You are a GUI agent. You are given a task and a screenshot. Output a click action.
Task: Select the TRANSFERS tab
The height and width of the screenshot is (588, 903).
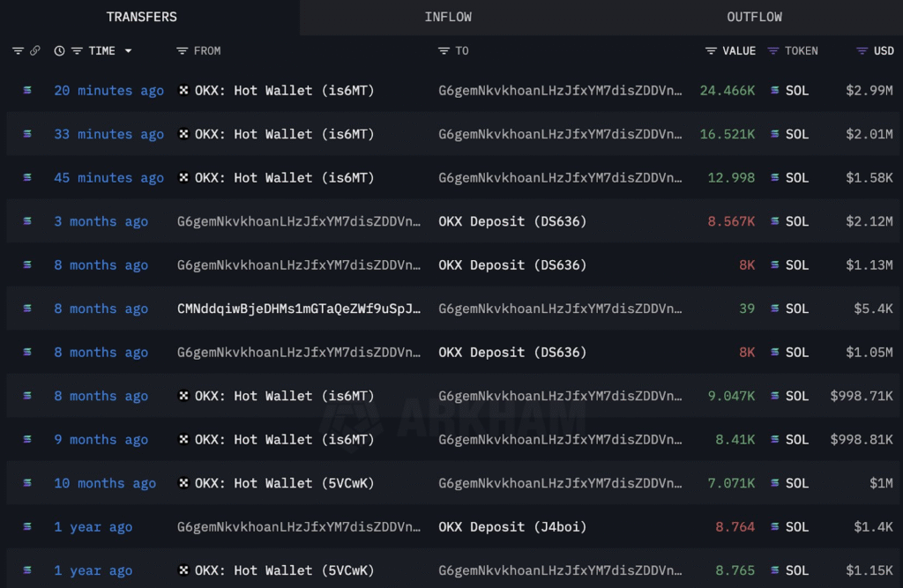tap(141, 17)
